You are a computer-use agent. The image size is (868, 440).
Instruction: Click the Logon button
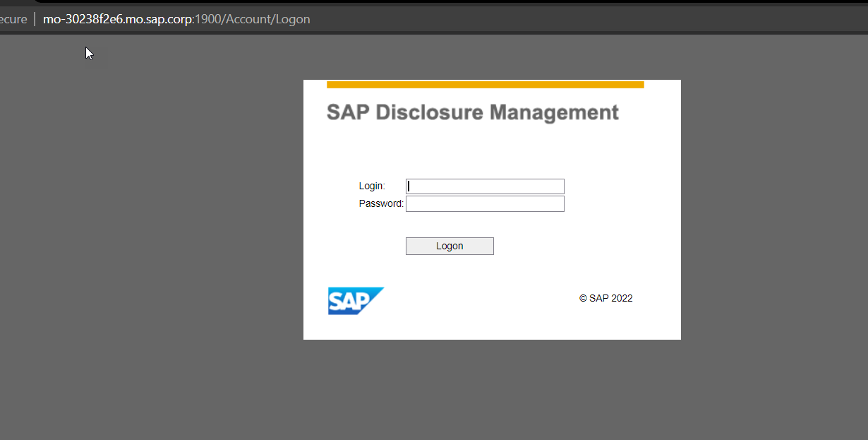[450, 246]
